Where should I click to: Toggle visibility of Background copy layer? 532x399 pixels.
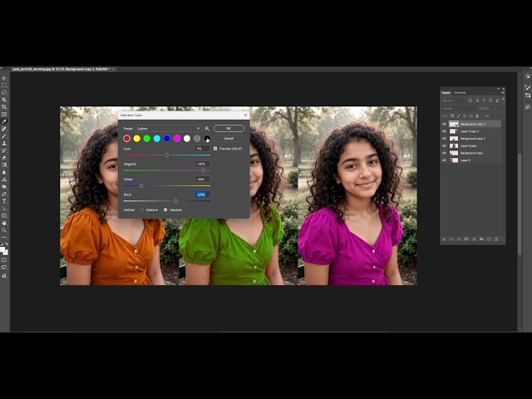pos(444,153)
